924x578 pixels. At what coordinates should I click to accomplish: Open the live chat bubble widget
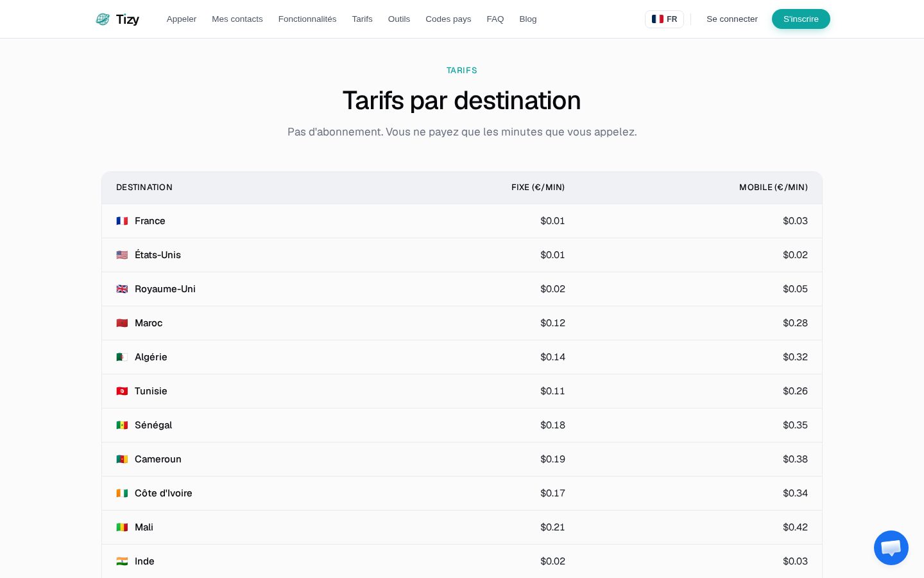(891, 548)
